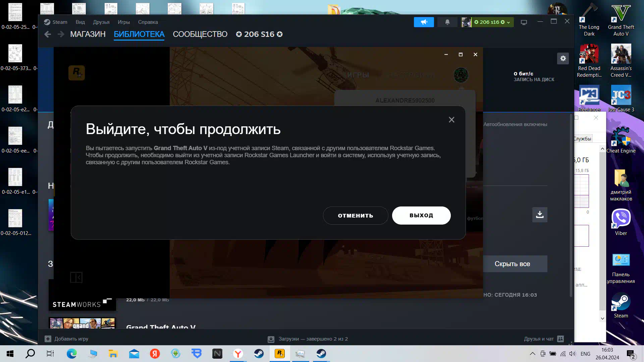Open the 206 S16 profile tab

tap(259, 34)
